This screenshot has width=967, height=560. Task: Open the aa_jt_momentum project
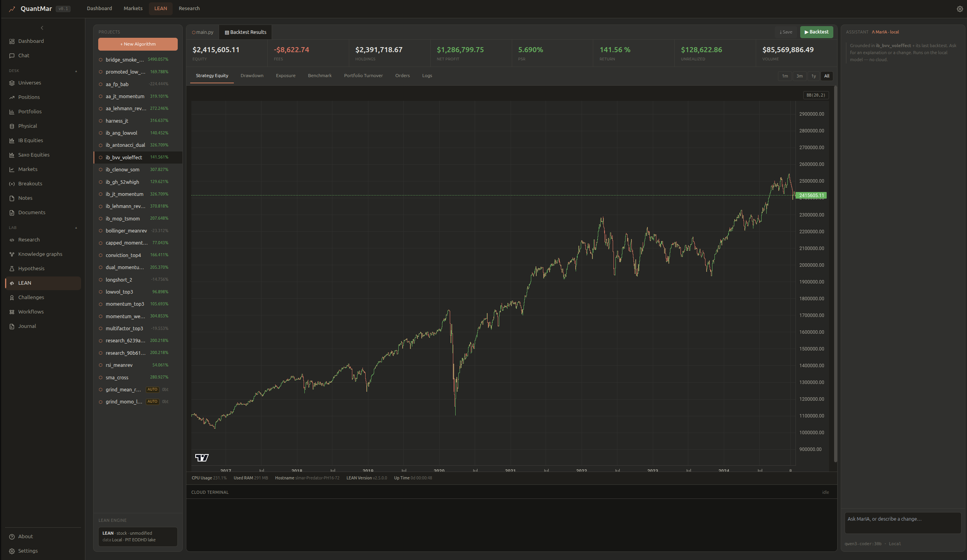pos(138,96)
